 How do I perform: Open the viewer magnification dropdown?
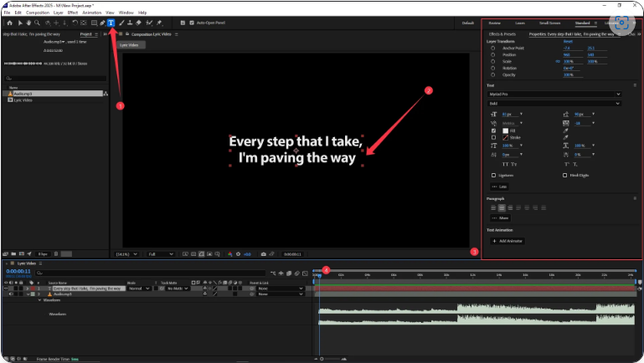[126, 254]
